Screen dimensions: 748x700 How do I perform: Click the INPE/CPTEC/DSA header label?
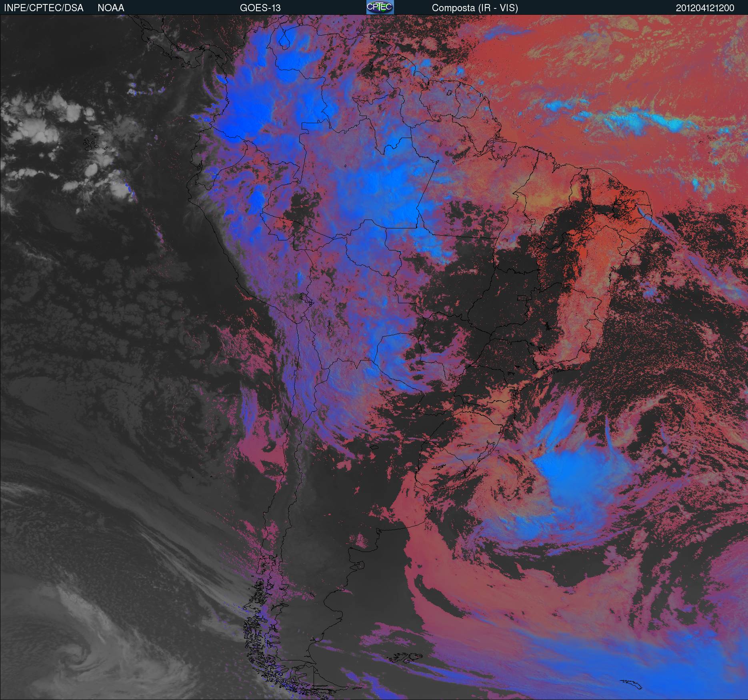44,8
